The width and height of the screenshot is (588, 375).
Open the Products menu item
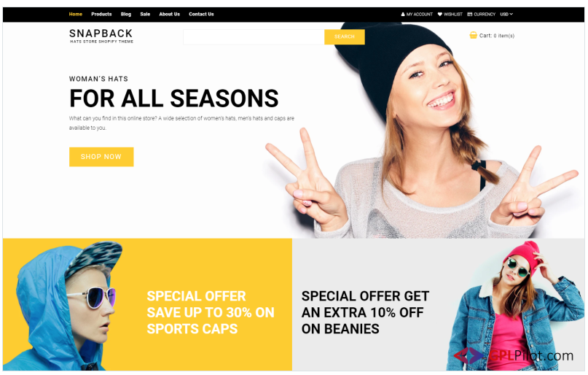click(x=101, y=15)
